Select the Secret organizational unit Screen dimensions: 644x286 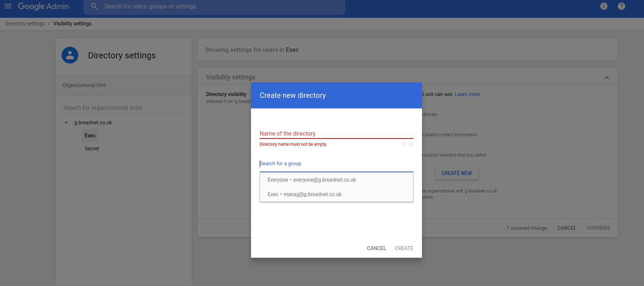92,149
